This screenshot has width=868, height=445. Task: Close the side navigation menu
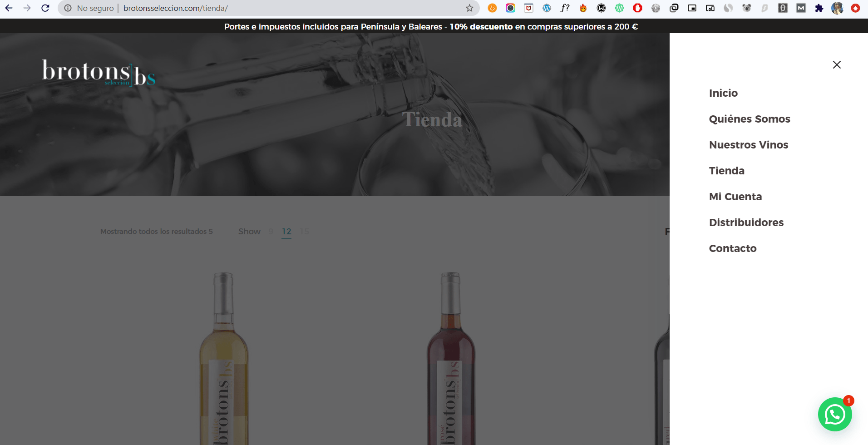point(837,64)
